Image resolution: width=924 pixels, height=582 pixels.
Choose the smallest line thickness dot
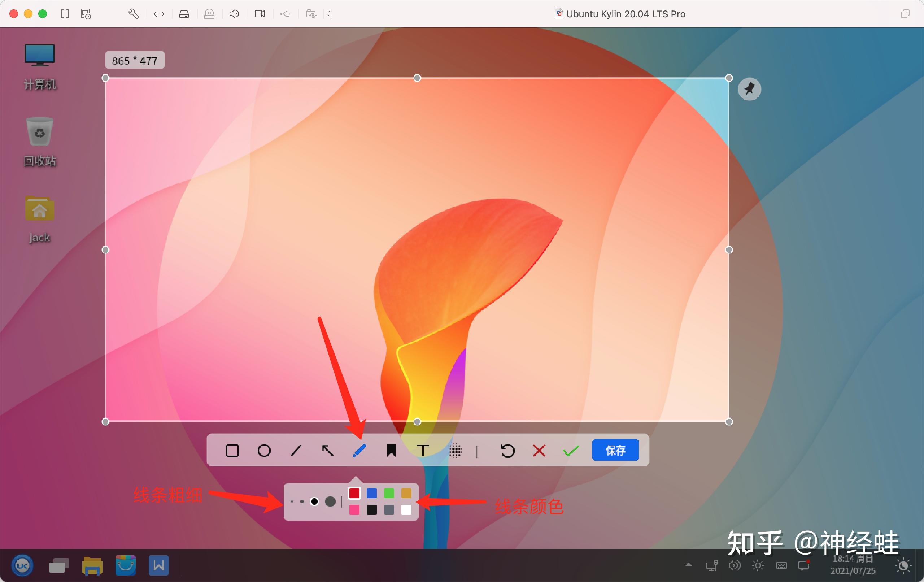[292, 501]
